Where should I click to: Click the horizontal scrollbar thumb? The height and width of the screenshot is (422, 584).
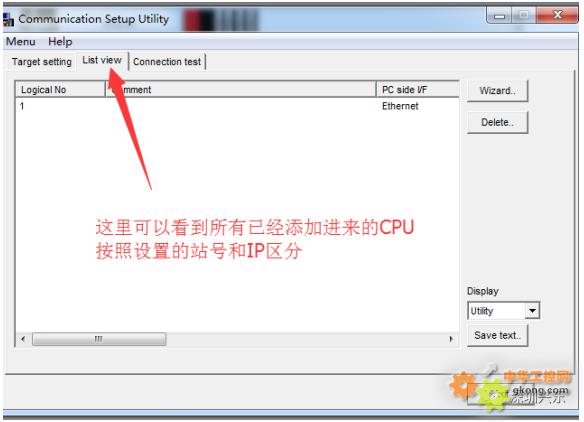[x=99, y=339]
